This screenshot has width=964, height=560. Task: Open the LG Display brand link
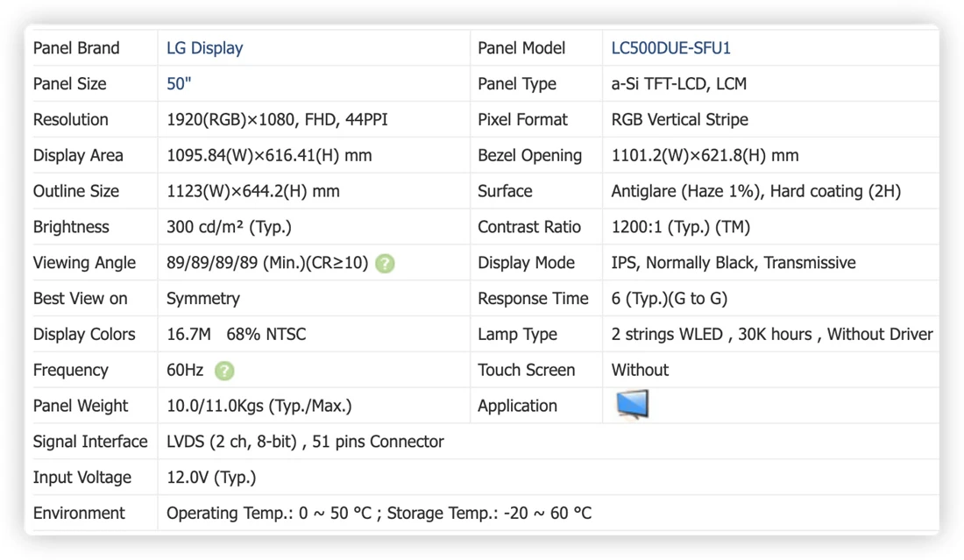[x=205, y=48]
